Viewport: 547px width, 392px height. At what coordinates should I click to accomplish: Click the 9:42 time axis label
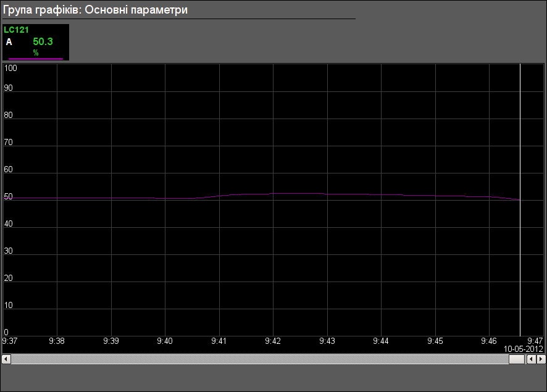point(273,341)
